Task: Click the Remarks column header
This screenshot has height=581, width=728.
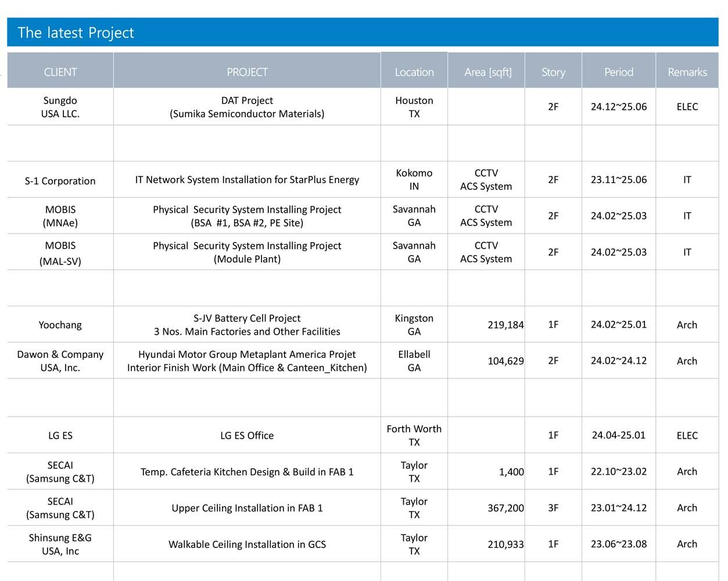Action: (x=687, y=72)
